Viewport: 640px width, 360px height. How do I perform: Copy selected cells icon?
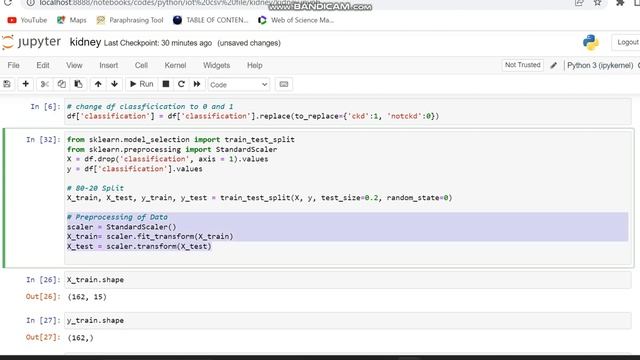[61, 84]
